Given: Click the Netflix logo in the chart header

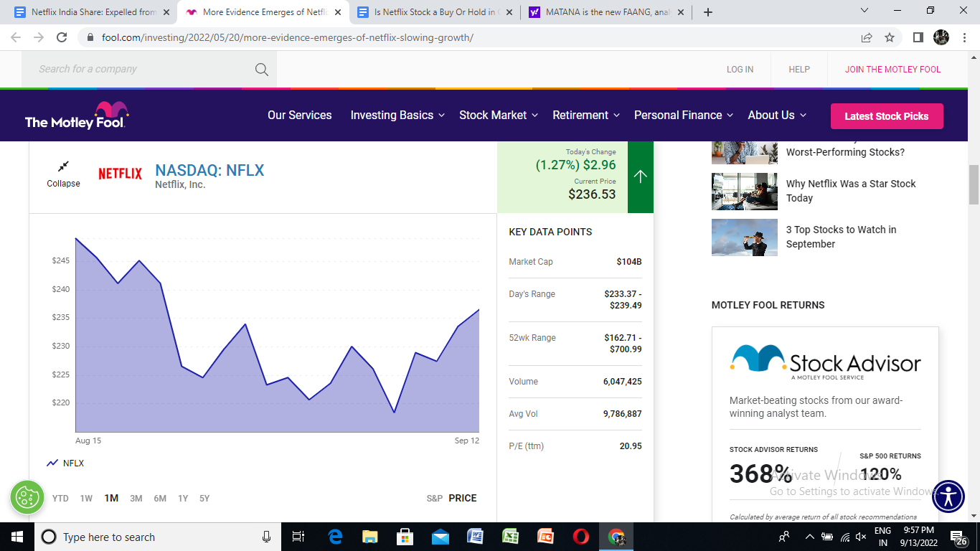Looking at the screenshot, I should (x=120, y=174).
